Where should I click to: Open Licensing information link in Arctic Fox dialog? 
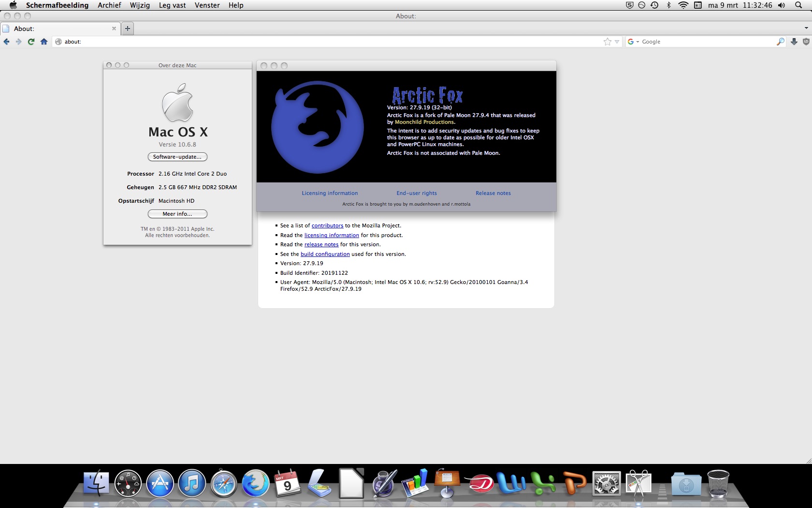[x=330, y=193]
